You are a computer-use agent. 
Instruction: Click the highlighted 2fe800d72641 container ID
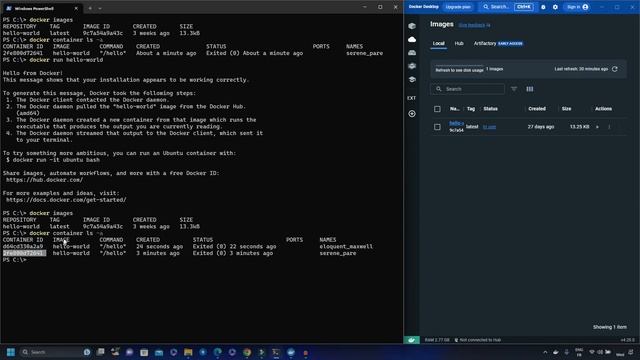coord(24,253)
